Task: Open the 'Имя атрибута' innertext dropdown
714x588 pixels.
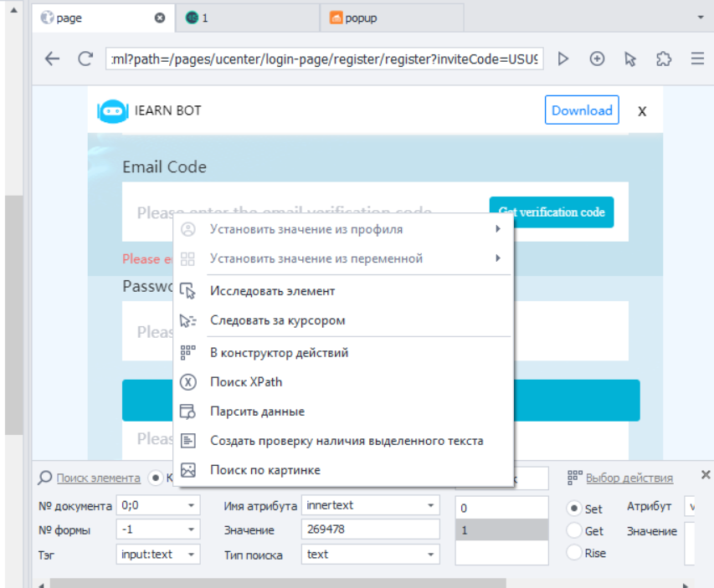Action: click(x=370, y=505)
